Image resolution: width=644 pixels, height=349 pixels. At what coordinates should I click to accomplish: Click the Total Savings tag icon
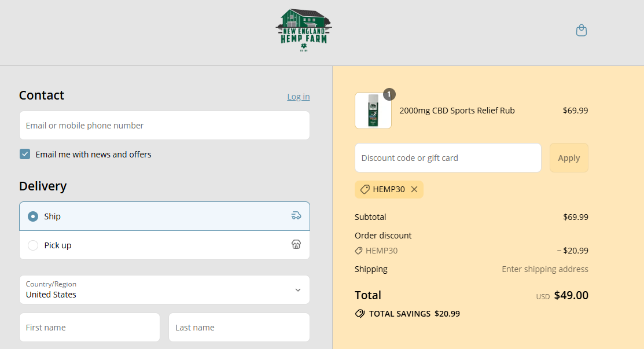(x=360, y=314)
